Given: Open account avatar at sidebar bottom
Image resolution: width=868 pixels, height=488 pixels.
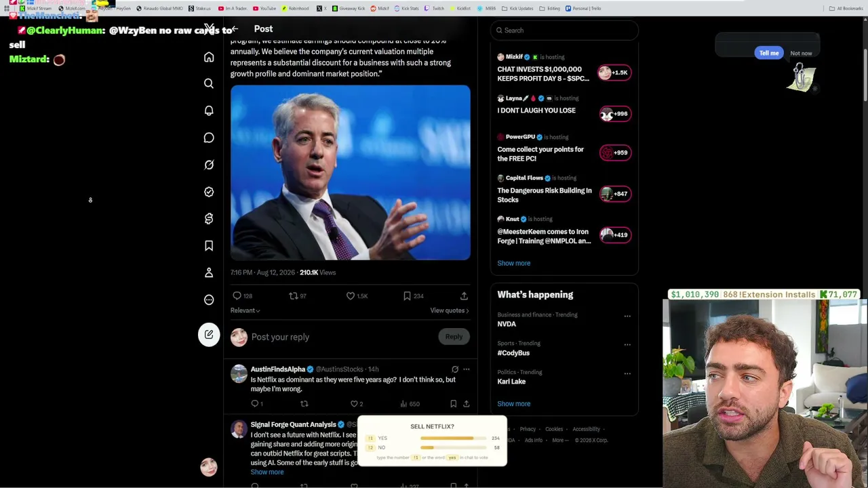Looking at the screenshot, I should pyautogui.click(x=209, y=466).
